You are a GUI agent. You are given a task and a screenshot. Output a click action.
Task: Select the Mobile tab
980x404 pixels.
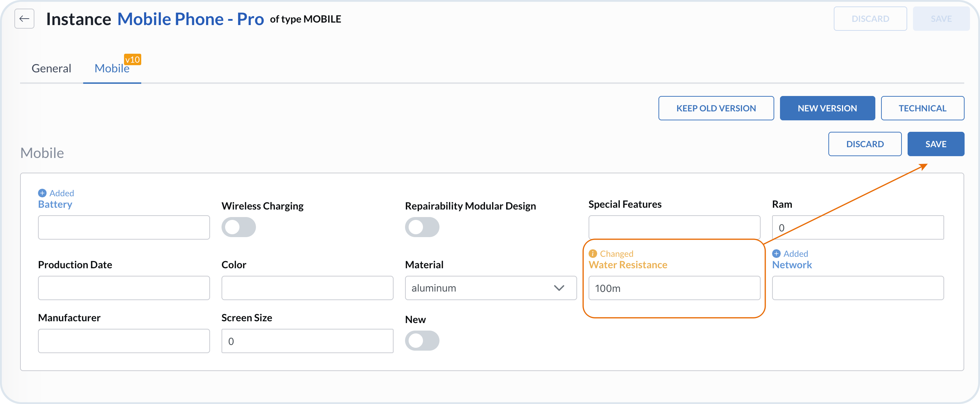(112, 68)
